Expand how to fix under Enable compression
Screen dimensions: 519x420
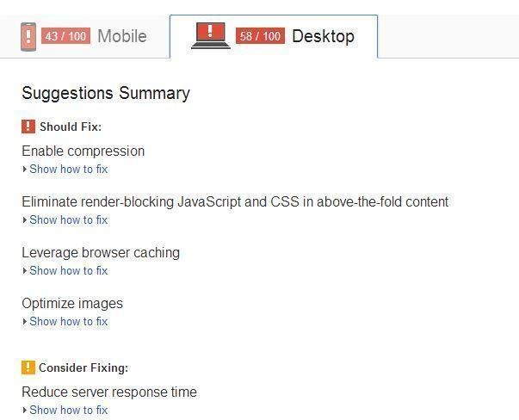68,170
